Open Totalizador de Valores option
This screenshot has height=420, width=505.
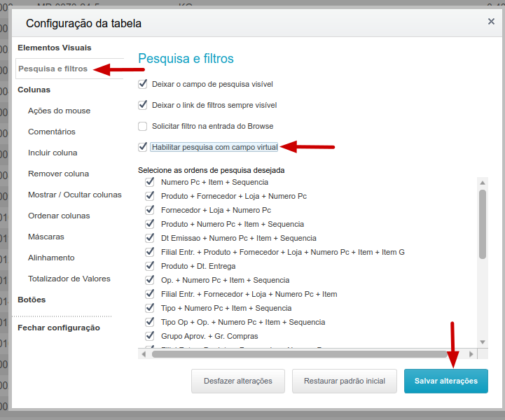point(69,279)
